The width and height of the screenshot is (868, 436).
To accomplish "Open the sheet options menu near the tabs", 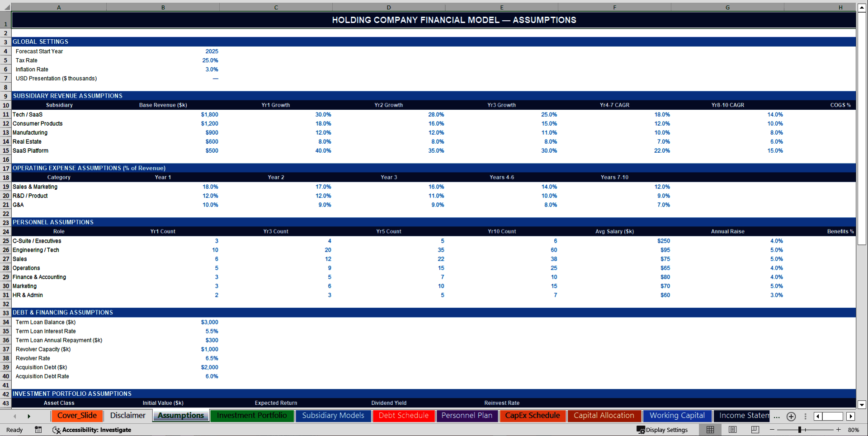I will pyautogui.click(x=805, y=416).
